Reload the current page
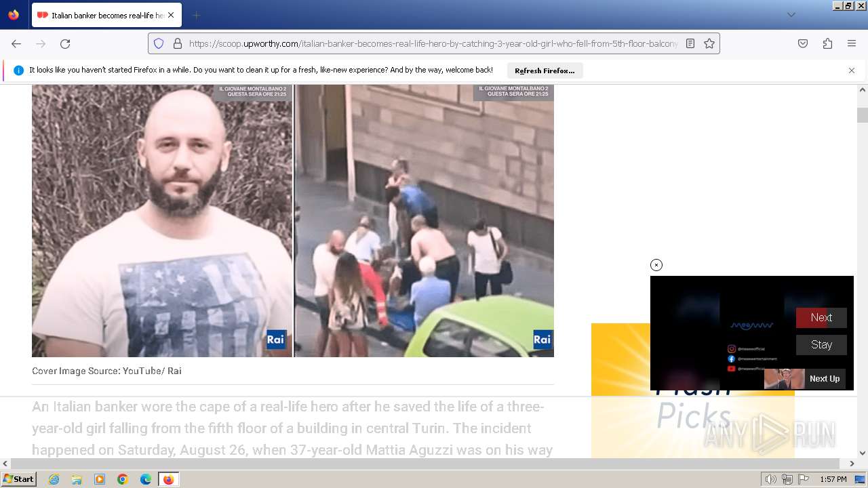Viewport: 868px width, 488px height. [x=65, y=43]
